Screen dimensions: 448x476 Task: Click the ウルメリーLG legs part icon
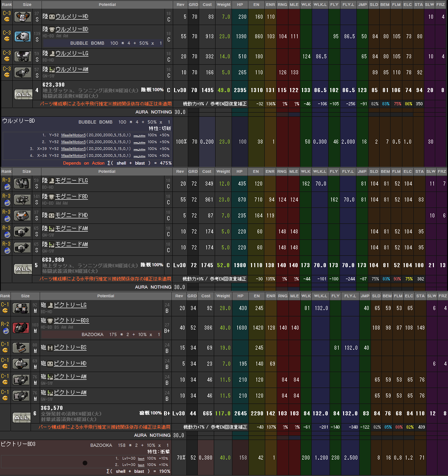(x=22, y=57)
